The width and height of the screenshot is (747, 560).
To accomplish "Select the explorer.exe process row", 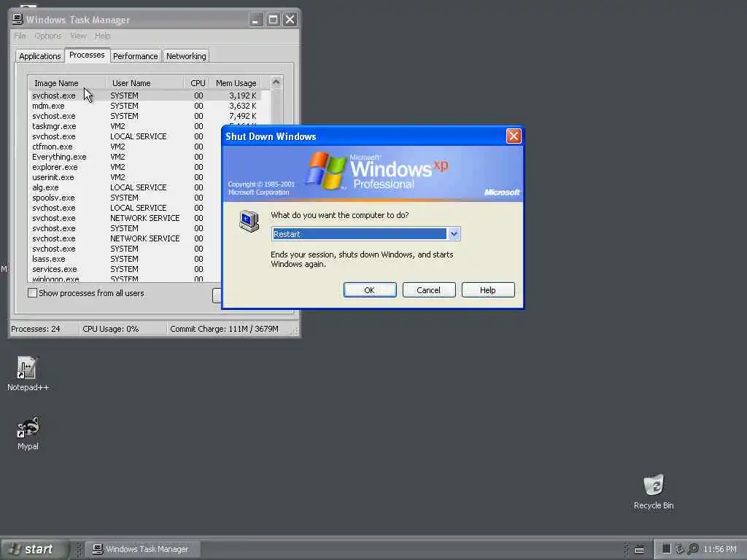I will click(x=125, y=167).
